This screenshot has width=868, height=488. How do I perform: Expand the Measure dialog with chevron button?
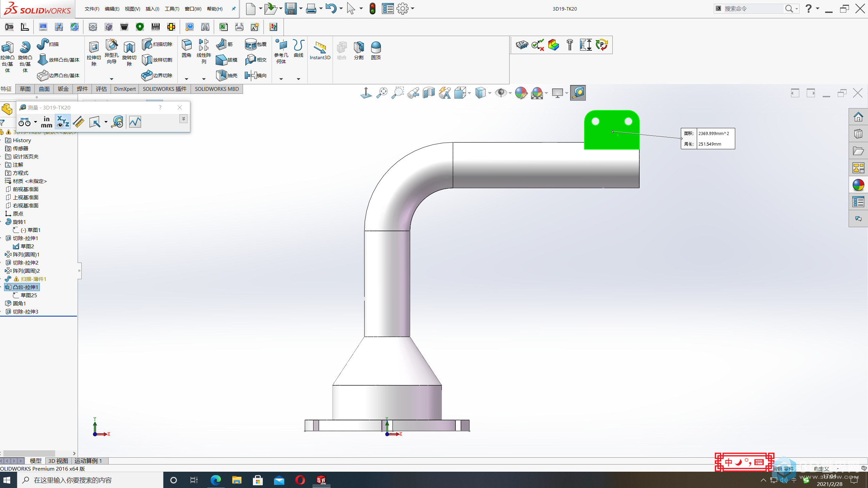tap(183, 119)
